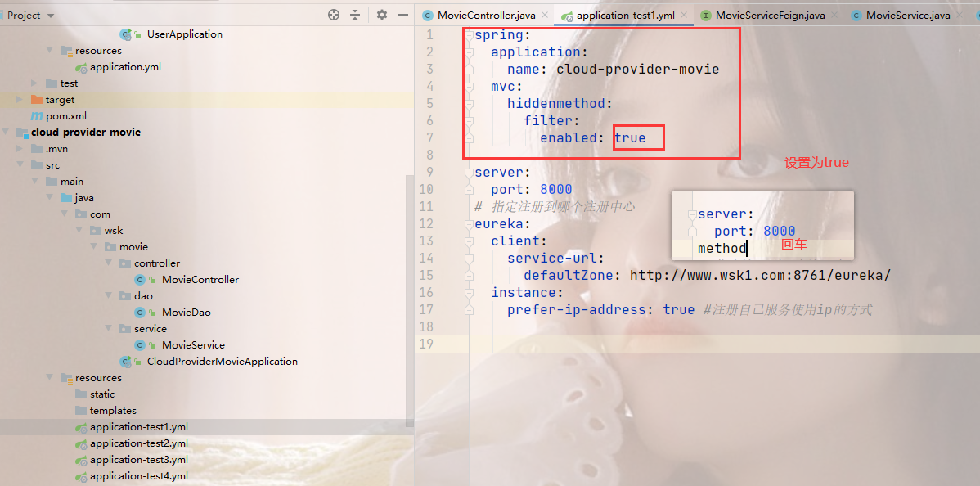Collapse the controller package
This screenshot has width=980, height=486.
pos(108,263)
